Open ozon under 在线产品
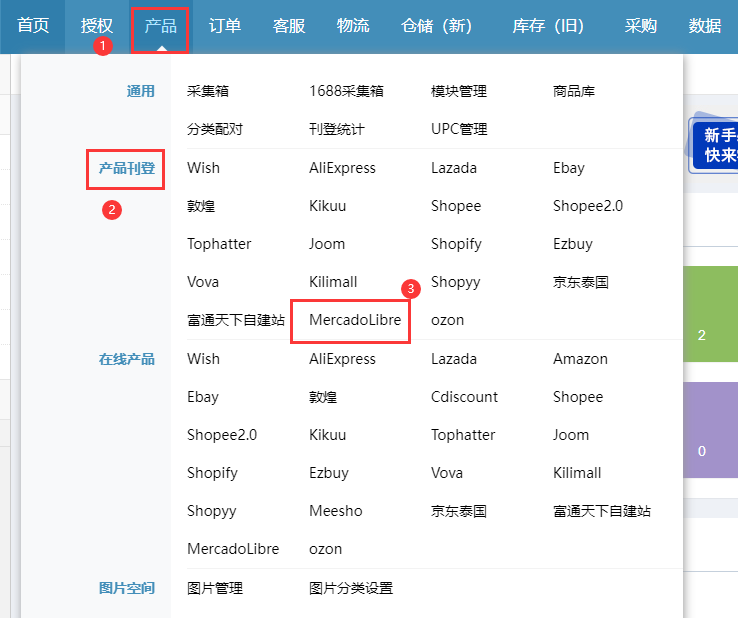Image resolution: width=738 pixels, height=618 pixels. click(x=325, y=549)
